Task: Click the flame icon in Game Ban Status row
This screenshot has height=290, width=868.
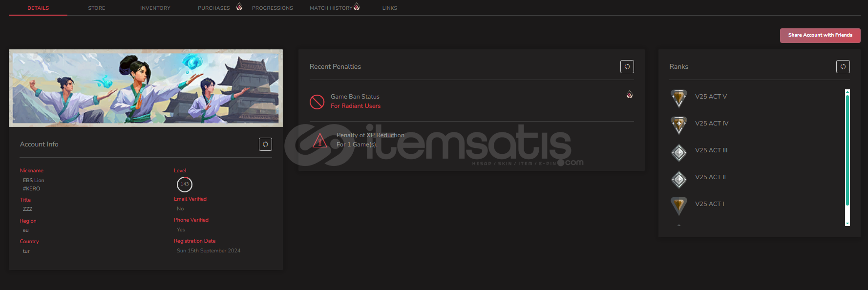Action: [630, 94]
